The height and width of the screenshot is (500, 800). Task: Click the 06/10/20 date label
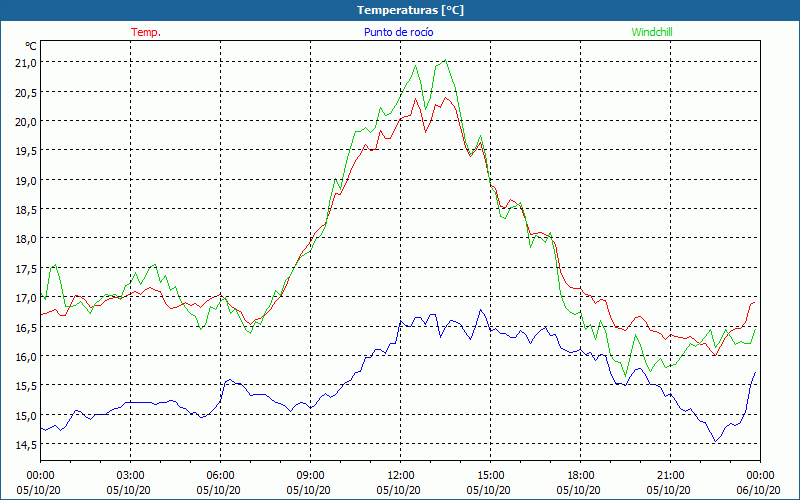758,490
